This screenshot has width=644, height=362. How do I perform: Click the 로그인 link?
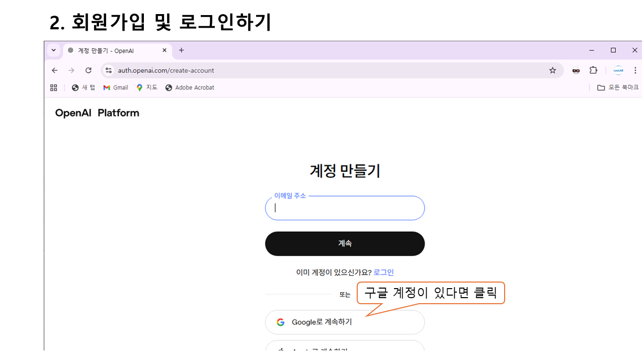[383, 273]
